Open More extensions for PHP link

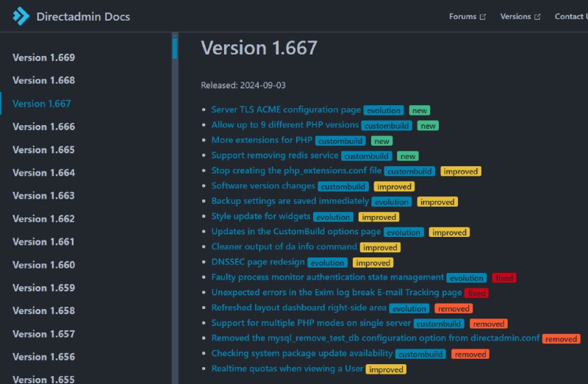click(262, 140)
